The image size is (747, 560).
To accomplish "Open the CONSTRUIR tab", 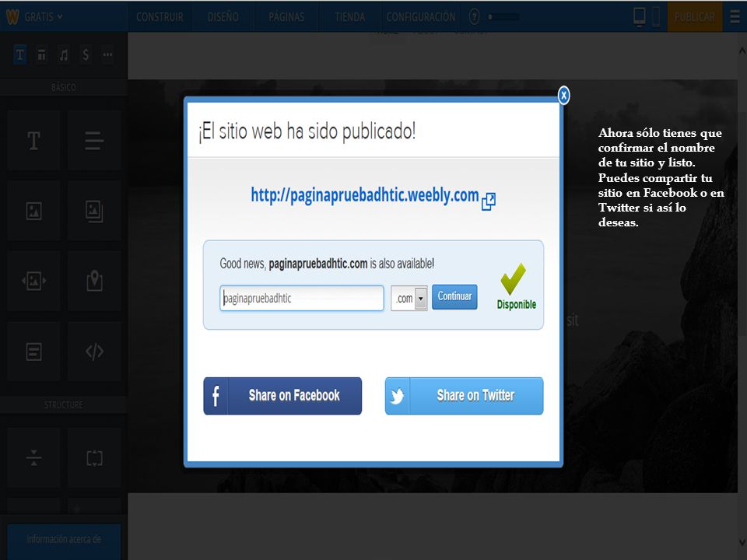I will click(x=160, y=17).
